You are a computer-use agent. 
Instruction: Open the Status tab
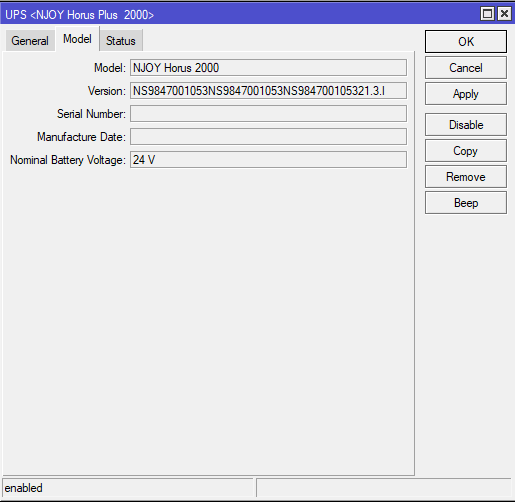(121, 41)
